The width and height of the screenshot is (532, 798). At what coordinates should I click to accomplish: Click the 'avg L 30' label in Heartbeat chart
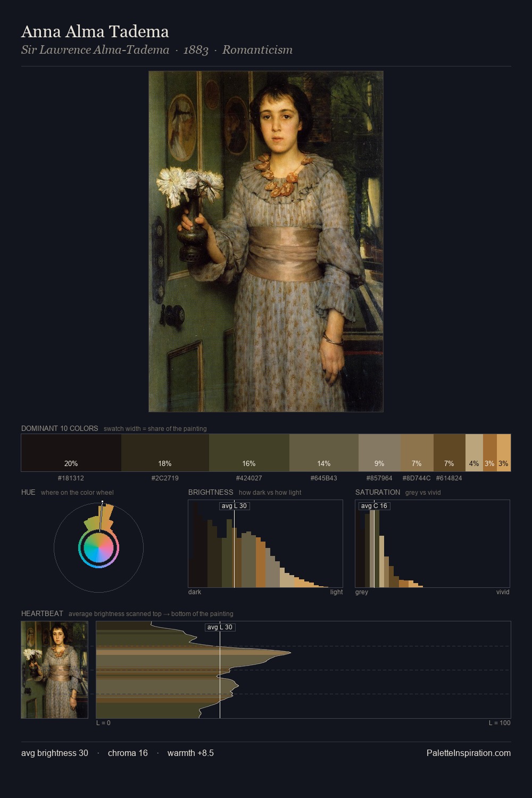pyautogui.click(x=220, y=627)
